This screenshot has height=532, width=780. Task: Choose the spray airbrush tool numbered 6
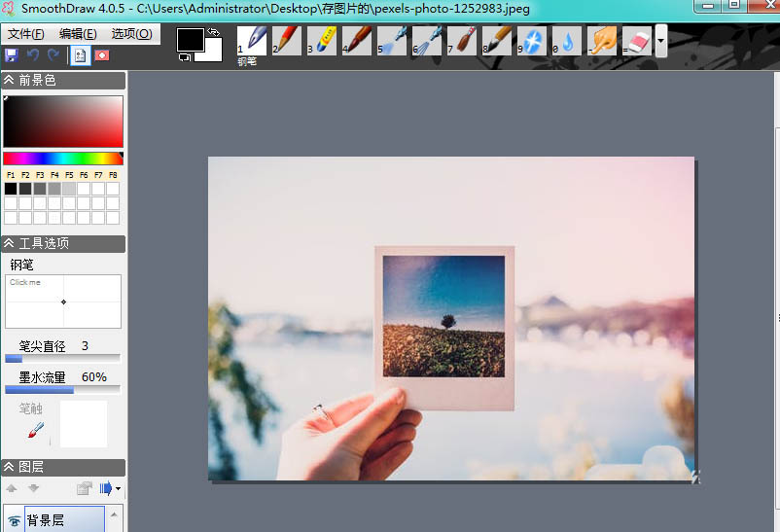click(427, 40)
